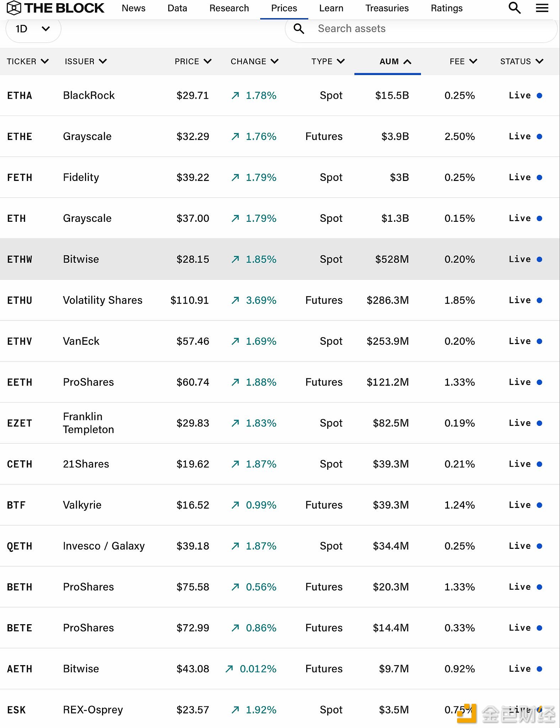The image size is (560, 728).
Task: Go to the Treasuries menu item
Action: 387,8
